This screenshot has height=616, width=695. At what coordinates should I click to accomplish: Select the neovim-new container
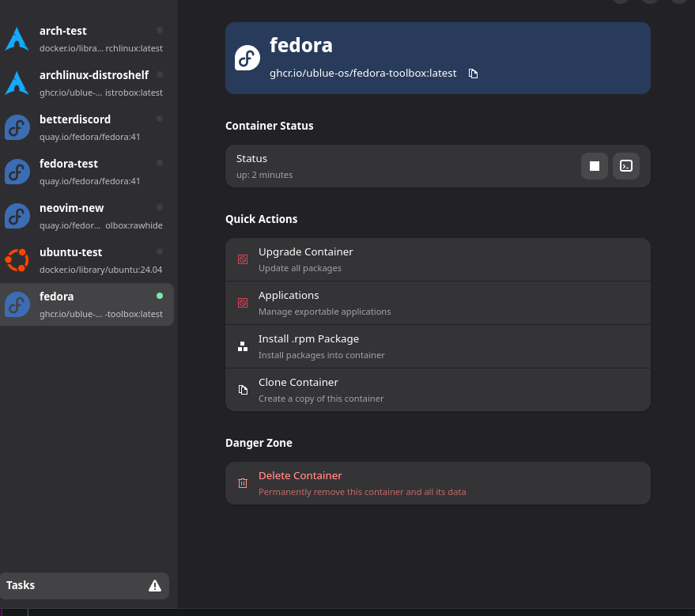tap(85, 216)
